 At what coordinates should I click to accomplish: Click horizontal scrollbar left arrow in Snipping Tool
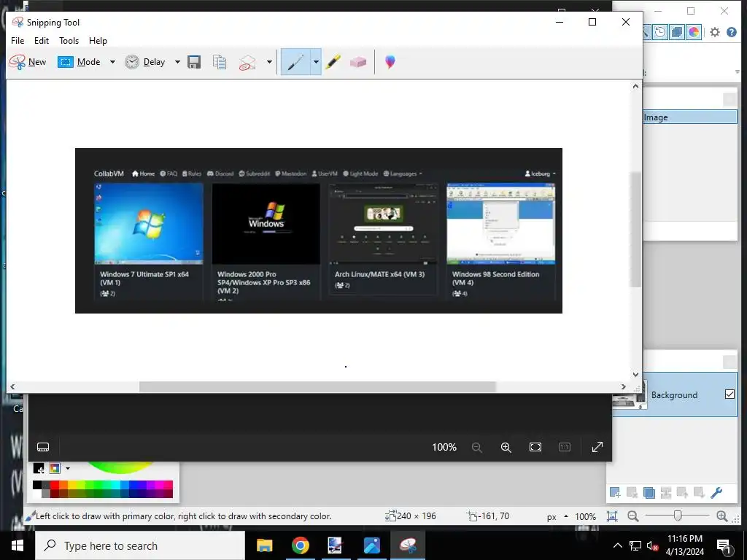[12, 386]
